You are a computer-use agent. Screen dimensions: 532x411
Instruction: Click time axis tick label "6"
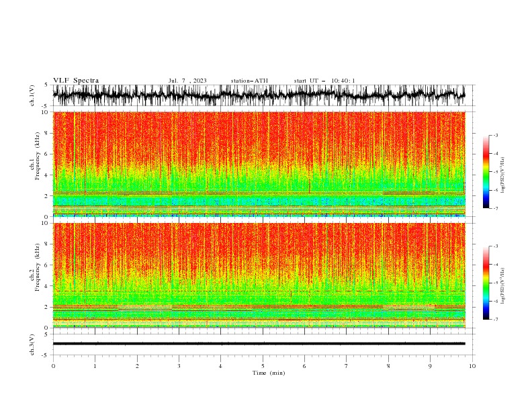click(x=304, y=366)
